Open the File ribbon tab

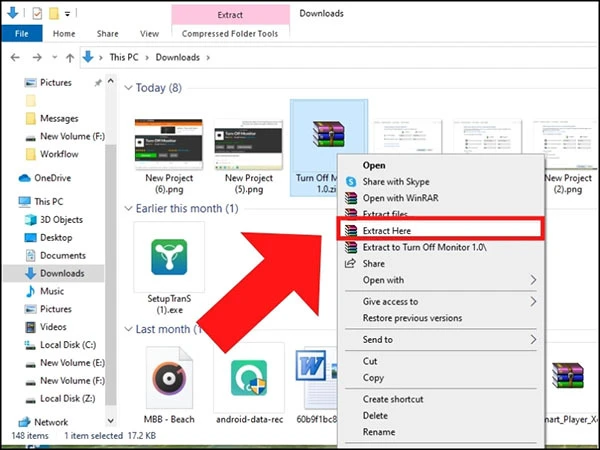21,34
